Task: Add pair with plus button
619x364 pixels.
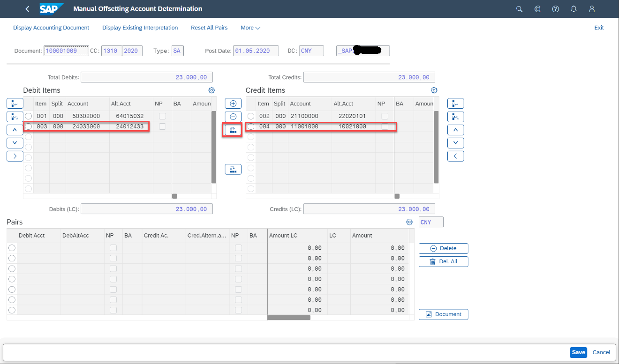Action: (x=233, y=104)
